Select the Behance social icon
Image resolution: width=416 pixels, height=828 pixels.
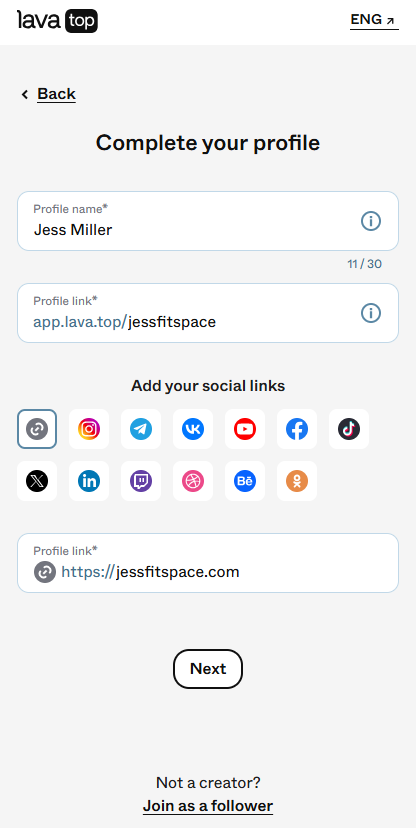[245, 481]
